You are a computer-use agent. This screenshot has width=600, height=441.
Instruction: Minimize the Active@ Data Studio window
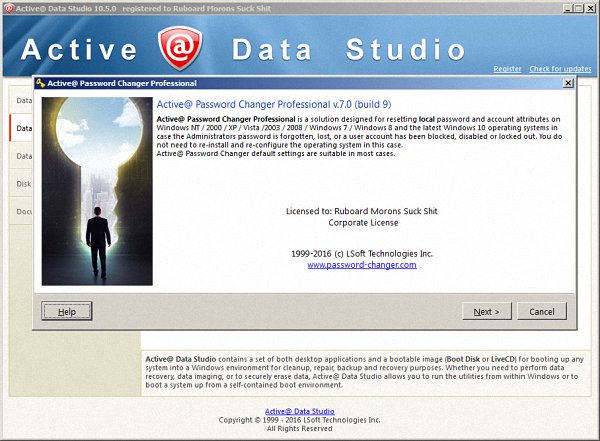[568, 8]
